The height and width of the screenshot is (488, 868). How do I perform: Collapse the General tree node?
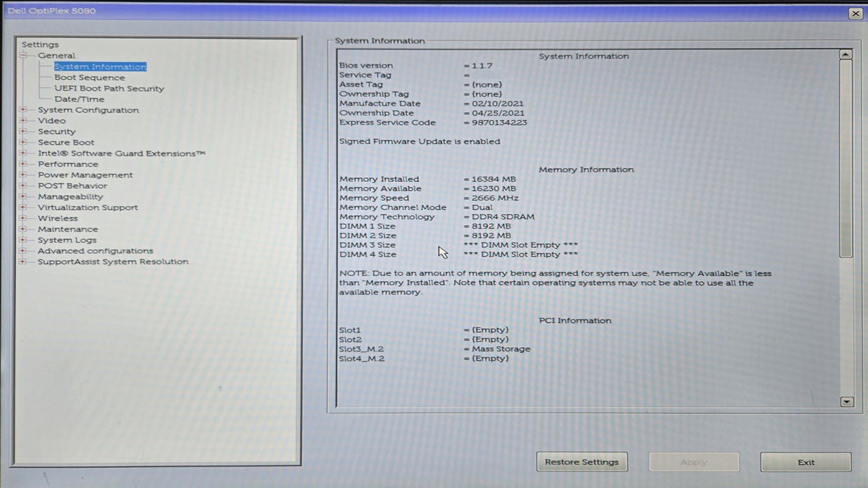(x=23, y=56)
